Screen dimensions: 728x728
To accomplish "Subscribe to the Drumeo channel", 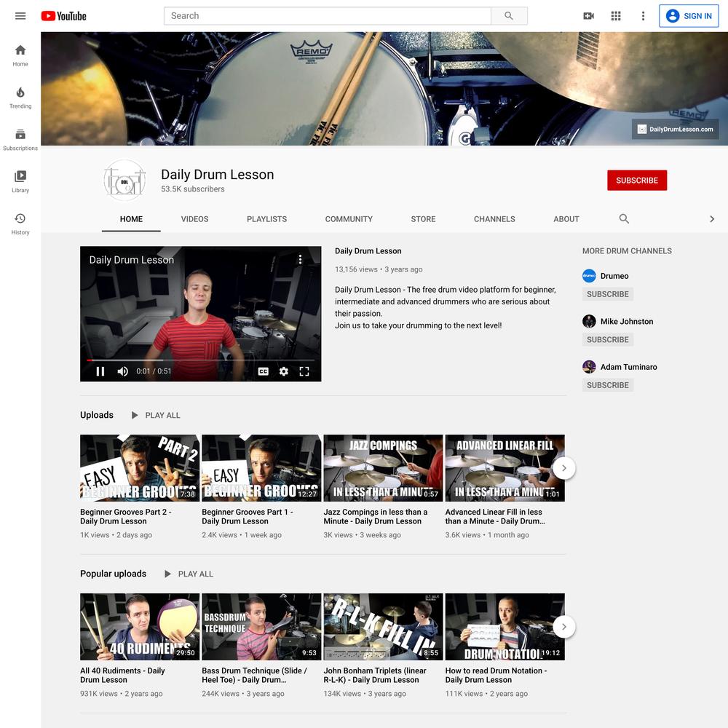I will 608,294.
